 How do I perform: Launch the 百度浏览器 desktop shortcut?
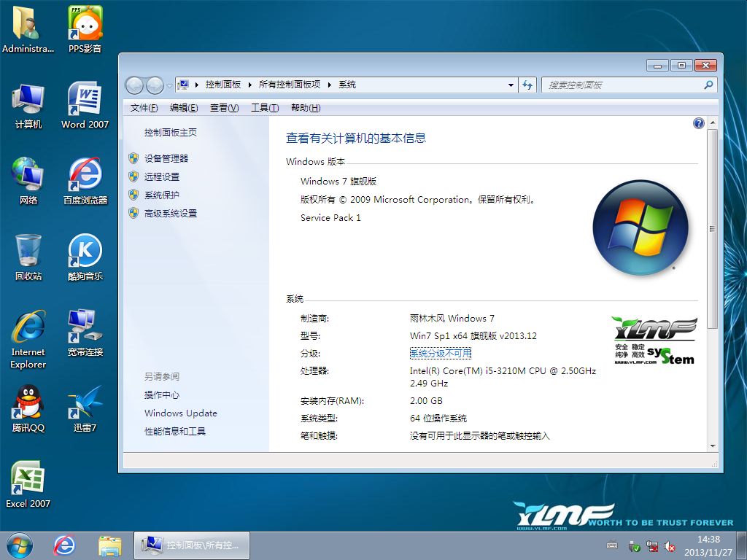[85, 181]
